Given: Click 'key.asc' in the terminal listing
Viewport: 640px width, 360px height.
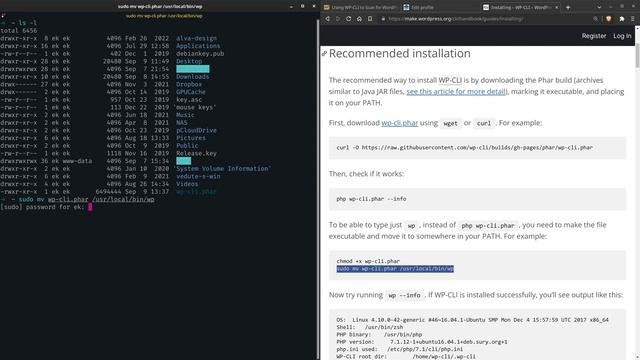Looking at the screenshot, I should point(189,100).
